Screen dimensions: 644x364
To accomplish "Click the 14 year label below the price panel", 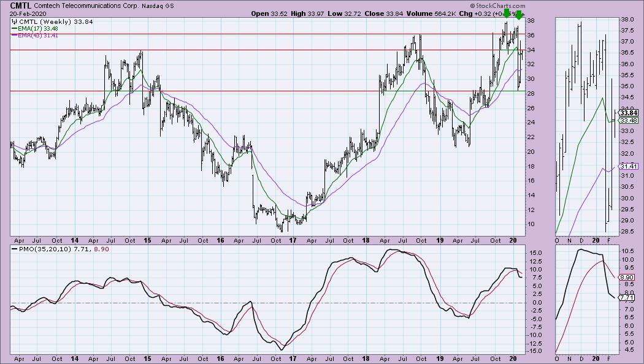I will [x=75, y=240].
